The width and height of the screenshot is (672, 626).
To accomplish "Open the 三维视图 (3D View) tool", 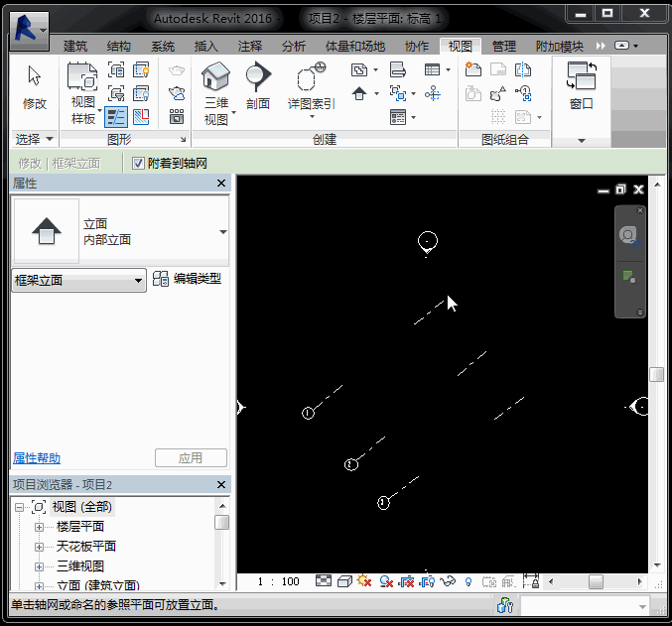I will (216, 92).
